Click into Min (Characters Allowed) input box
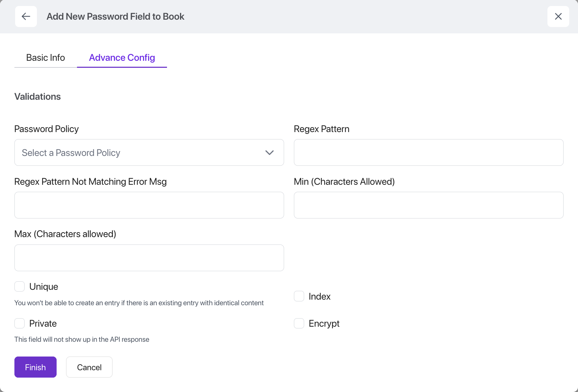Screen dimensions: 578x392 tap(428, 205)
